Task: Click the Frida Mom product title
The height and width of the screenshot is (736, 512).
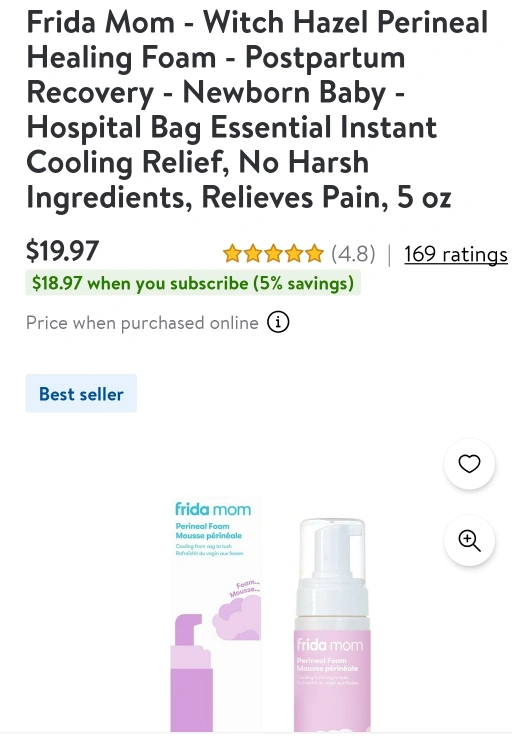Action: (x=257, y=109)
